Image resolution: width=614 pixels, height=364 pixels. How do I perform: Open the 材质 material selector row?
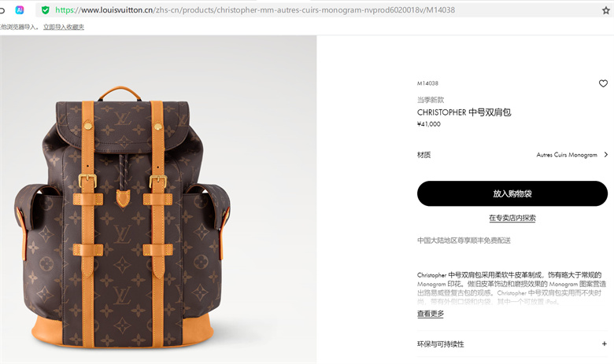coord(512,155)
